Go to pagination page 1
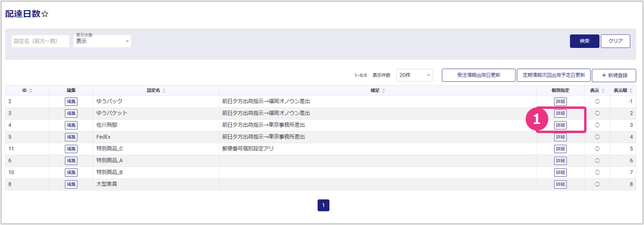Screen dimensions: 644x225 click(323, 206)
